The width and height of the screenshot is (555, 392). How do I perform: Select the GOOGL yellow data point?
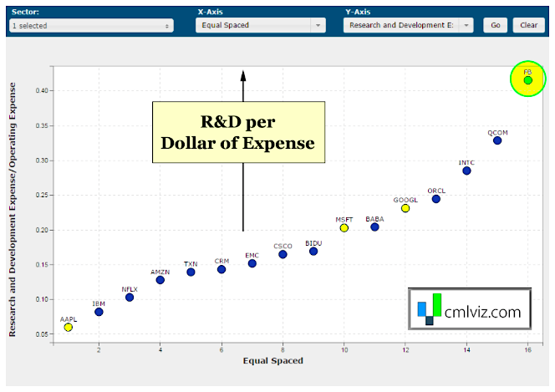point(405,208)
